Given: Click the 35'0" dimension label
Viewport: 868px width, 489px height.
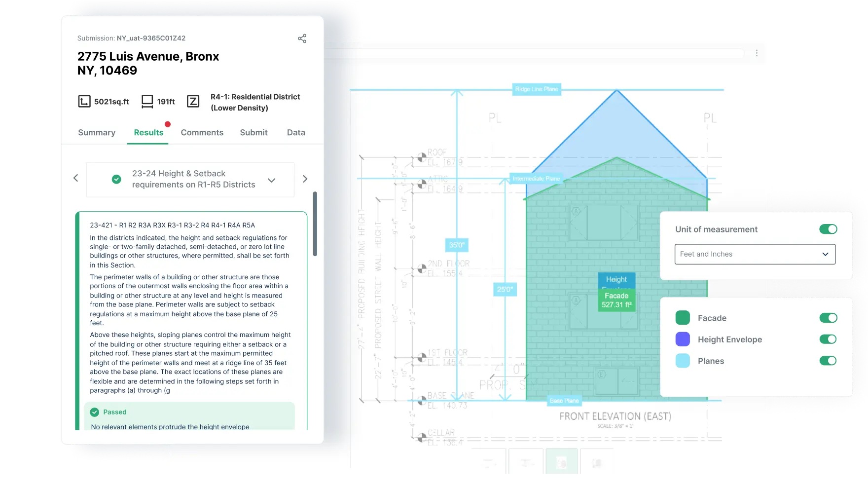Looking at the screenshot, I should 457,245.
